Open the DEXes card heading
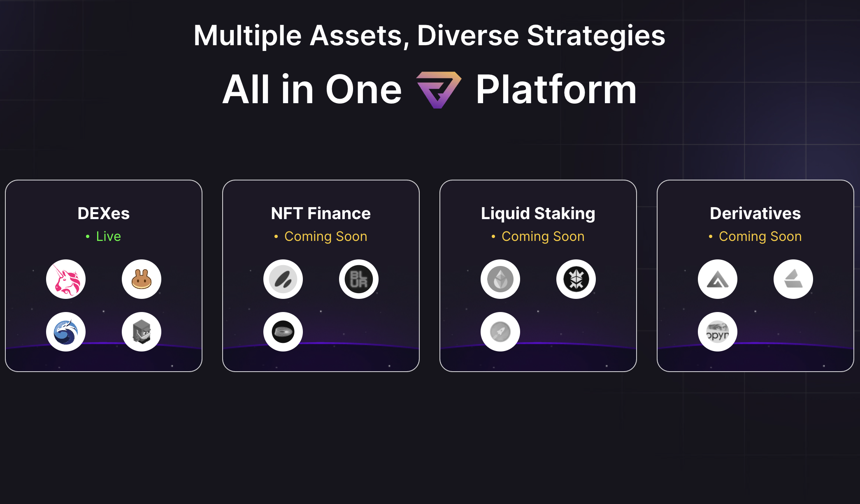Image resolution: width=860 pixels, height=504 pixels. pyautogui.click(x=104, y=213)
